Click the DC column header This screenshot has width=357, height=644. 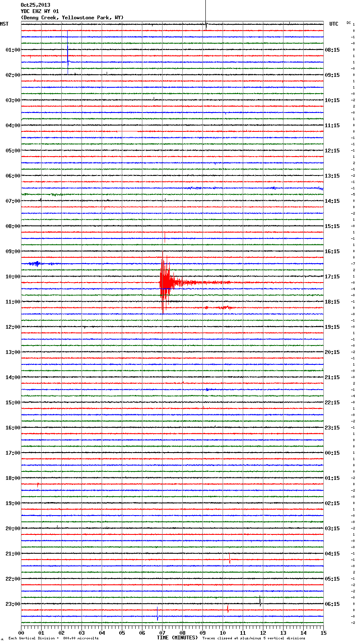click(349, 23)
